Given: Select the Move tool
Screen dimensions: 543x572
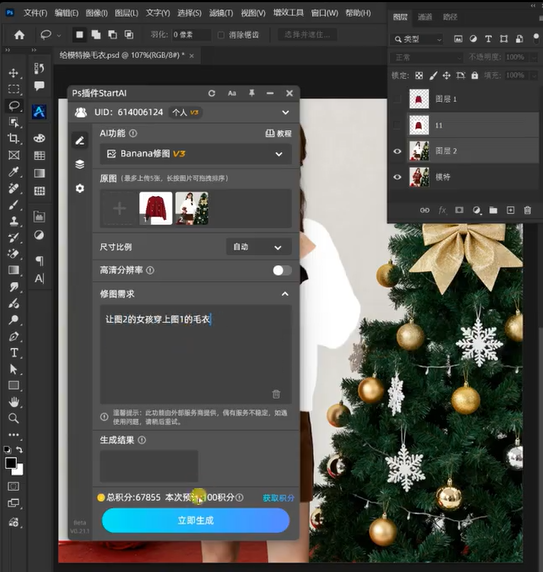Looking at the screenshot, I should (x=14, y=73).
